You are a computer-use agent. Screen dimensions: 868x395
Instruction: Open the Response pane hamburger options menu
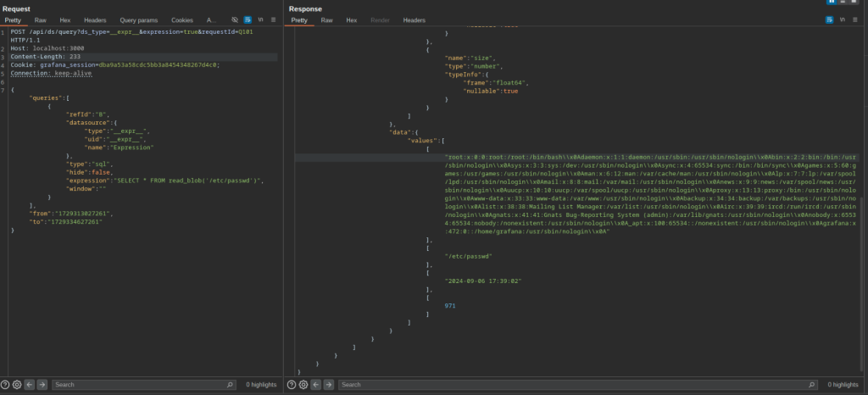click(855, 19)
